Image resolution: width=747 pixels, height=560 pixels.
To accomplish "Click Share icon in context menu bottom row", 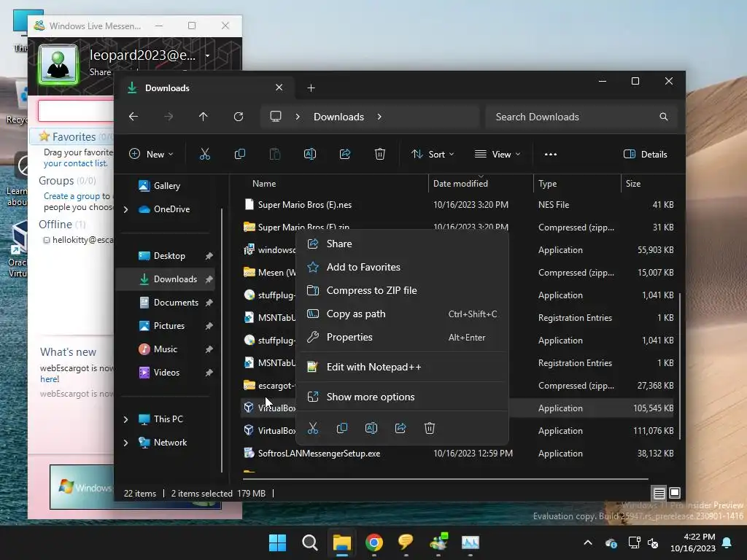I will [400, 428].
